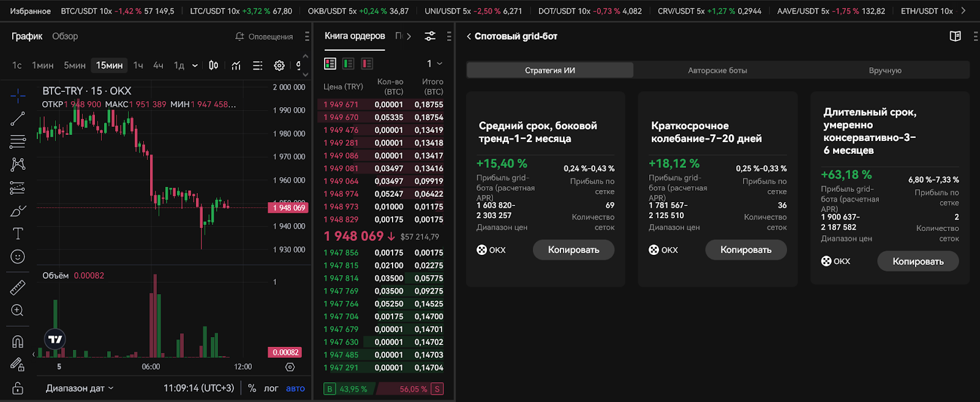Open the emoji icons tool

(x=18, y=257)
